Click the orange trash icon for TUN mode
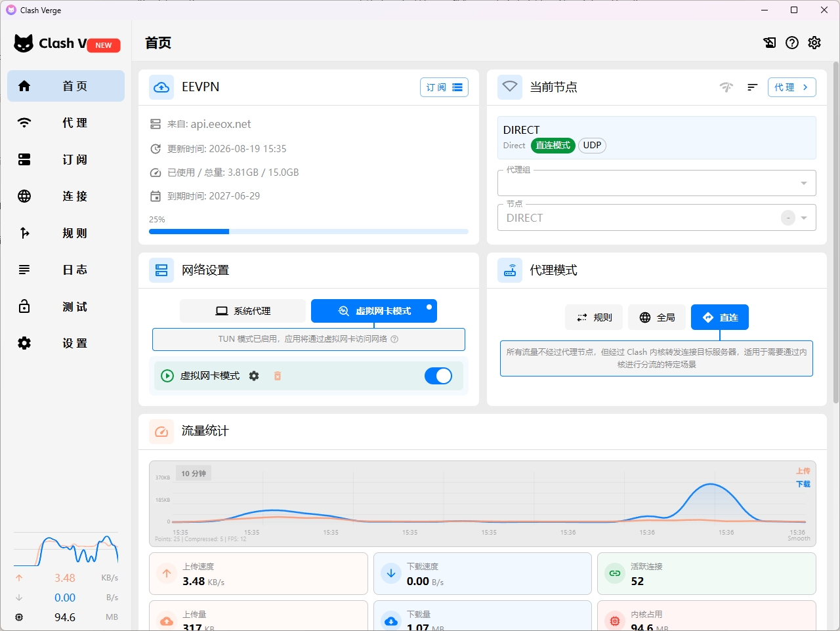Screen dimensions: 840x631 [278, 376]
